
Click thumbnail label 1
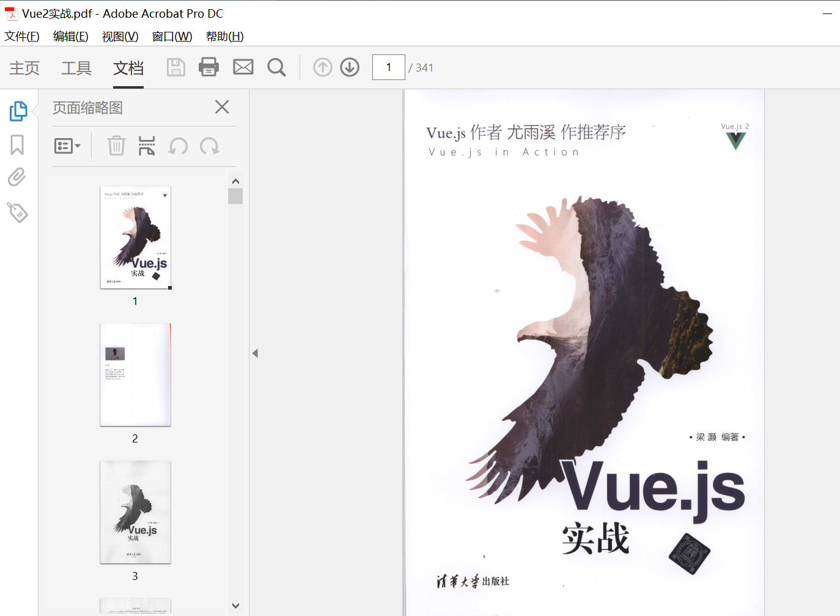[135, 301]
